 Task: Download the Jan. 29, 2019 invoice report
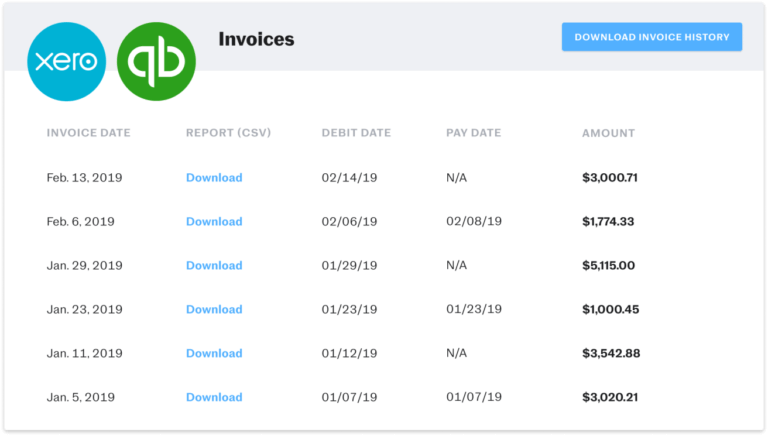point(214,266)
